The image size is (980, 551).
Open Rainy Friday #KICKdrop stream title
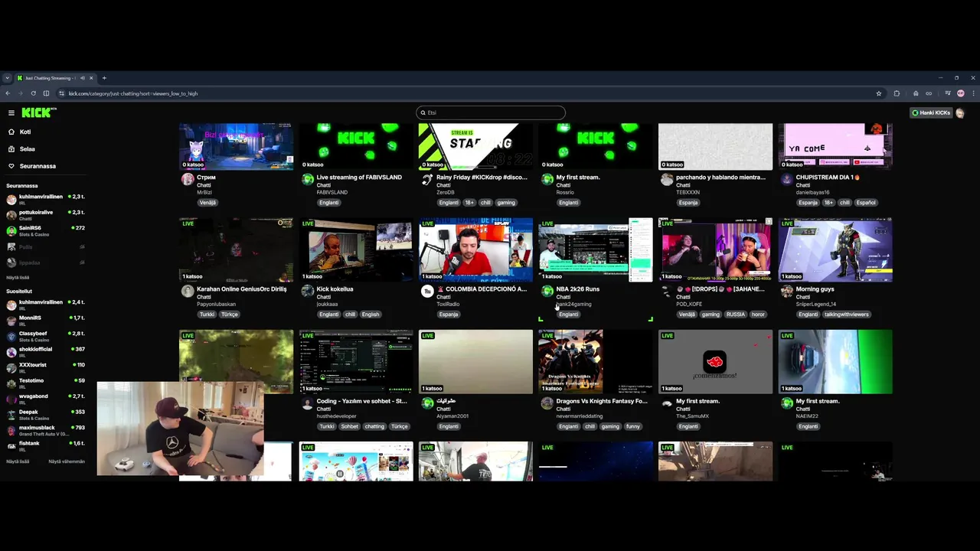click(482, 177)
